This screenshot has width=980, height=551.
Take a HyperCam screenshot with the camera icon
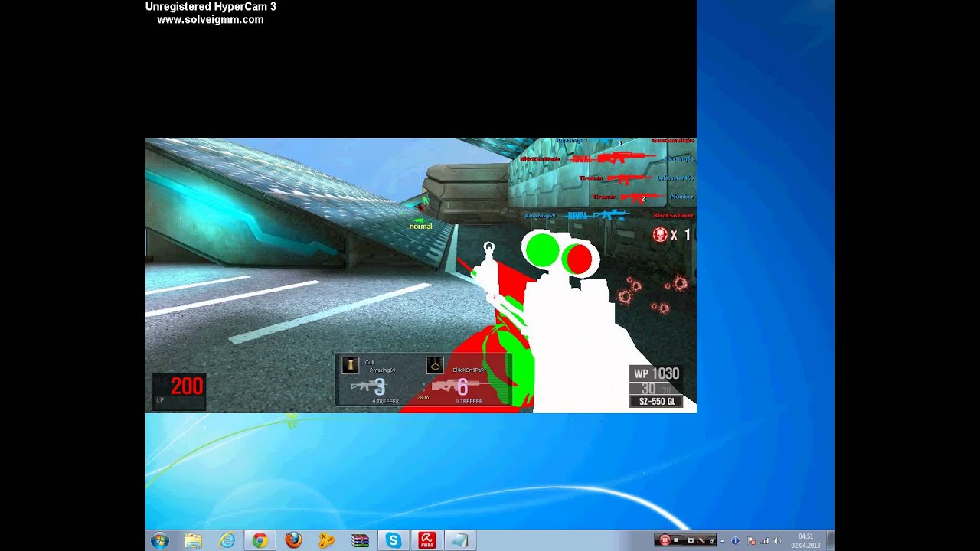(x=691, y=540)
